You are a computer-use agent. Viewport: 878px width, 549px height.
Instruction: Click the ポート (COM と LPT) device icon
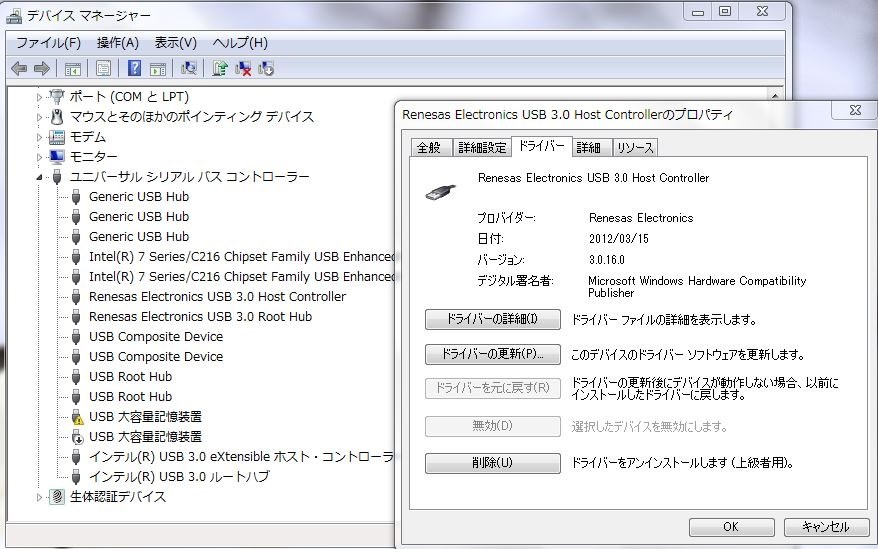pyautogui.click(x=57, y=96)
